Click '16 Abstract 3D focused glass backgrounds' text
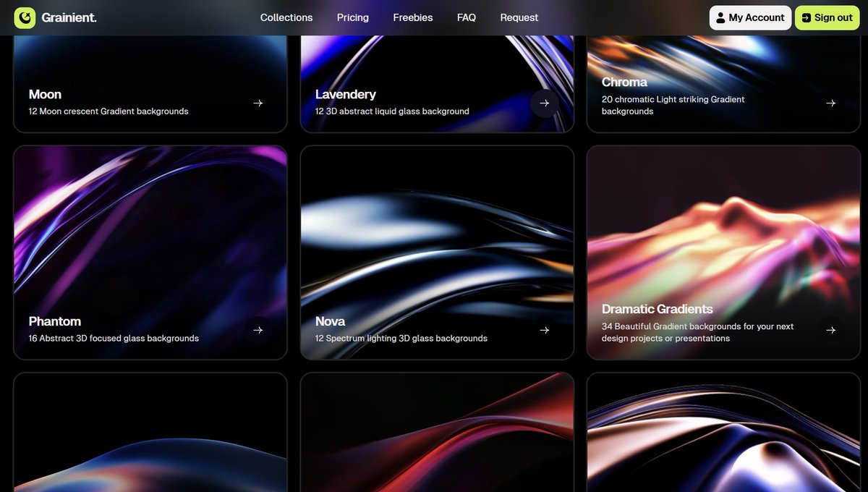The height and width of the screenshot is (492, 868). click(x=114, y=339)
